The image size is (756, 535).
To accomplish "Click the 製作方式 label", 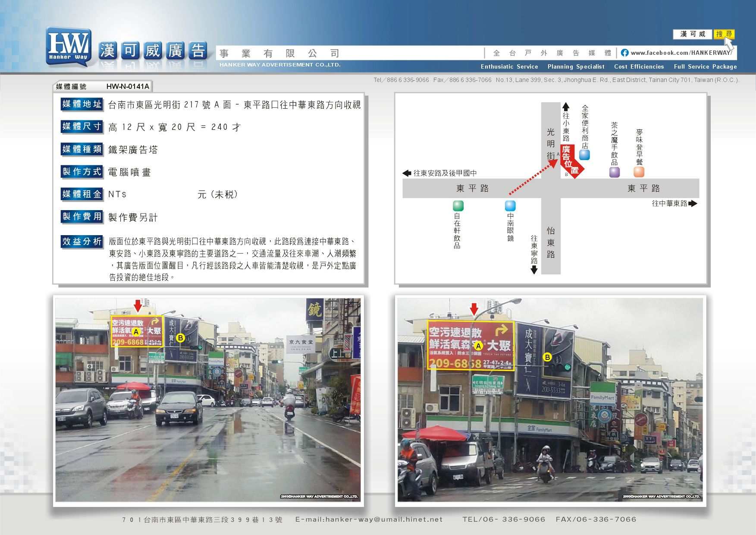I will point(82,172).
